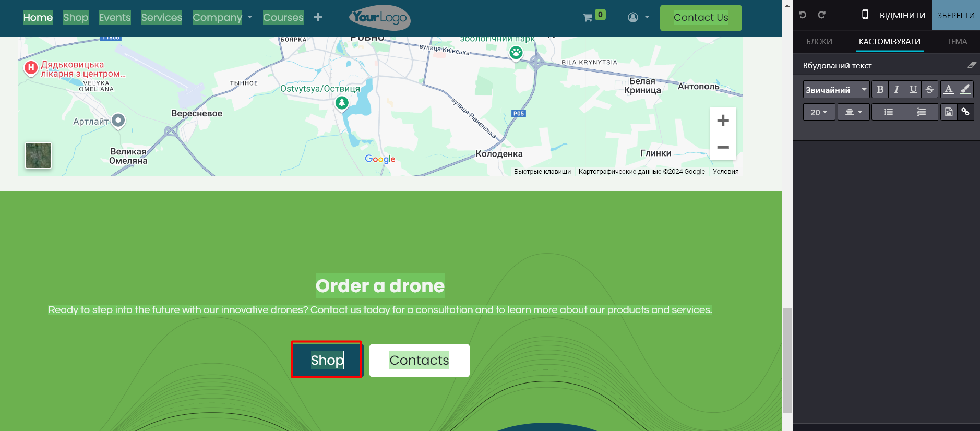Switch to the ТЕМА tab

click(x=957, y=42)
